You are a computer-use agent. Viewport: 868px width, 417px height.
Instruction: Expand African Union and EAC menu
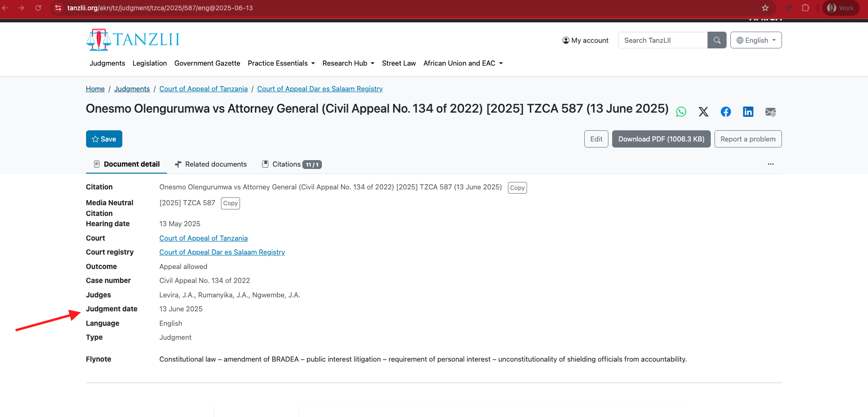click(463, 63)
